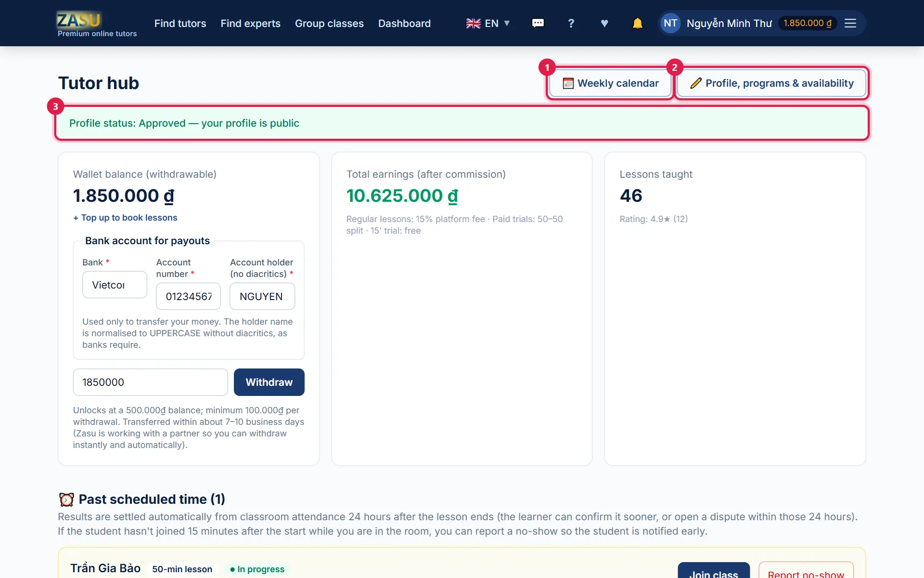
Task: Click Top up to book lessons link
Action: 125,218
